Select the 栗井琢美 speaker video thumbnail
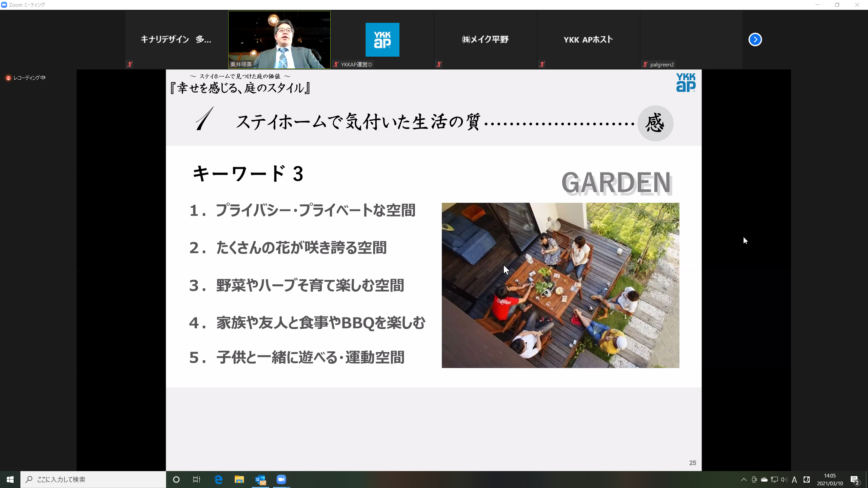Image resolution: width=868 pixels, height=488 pixels. [279, 40]
